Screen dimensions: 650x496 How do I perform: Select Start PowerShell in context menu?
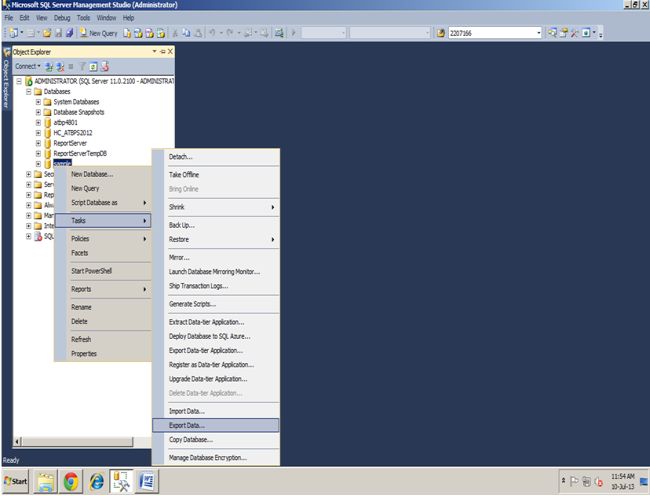103,271
